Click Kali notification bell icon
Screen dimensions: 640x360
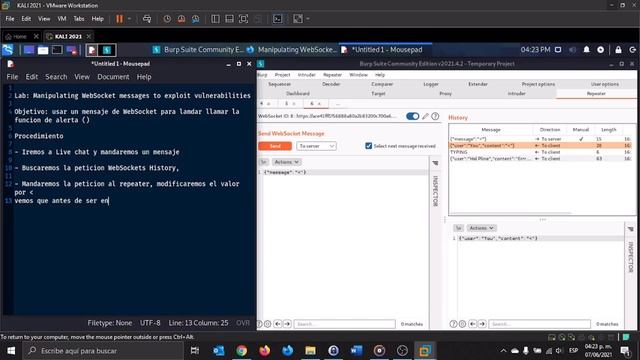[x=587, y=49]
